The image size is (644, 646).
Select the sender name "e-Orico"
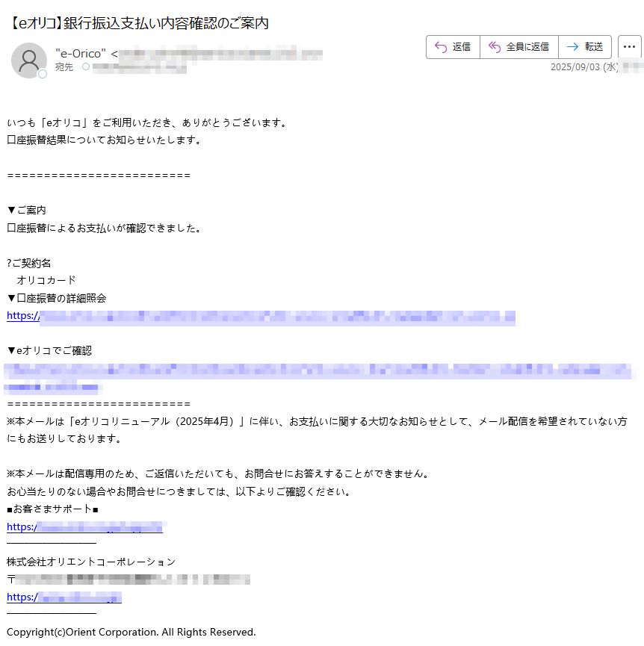pos(81,54)
